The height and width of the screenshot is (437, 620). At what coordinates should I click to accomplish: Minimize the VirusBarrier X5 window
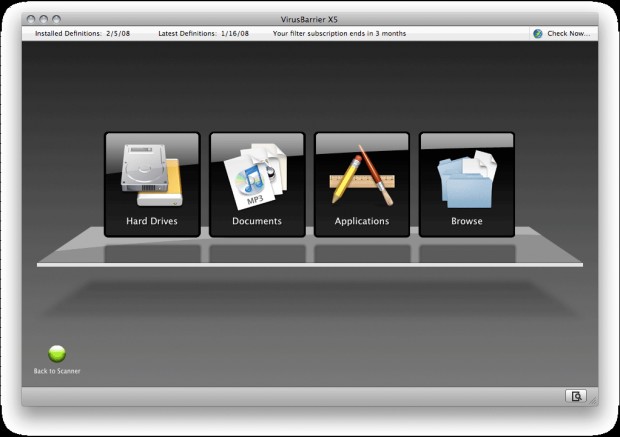(x=44, y=19)
